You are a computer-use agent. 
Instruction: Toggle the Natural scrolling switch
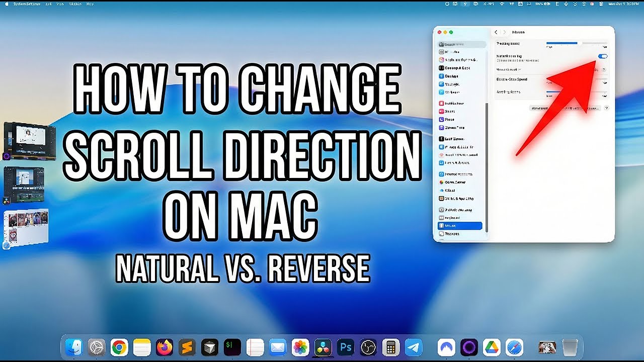coord(603,56)
